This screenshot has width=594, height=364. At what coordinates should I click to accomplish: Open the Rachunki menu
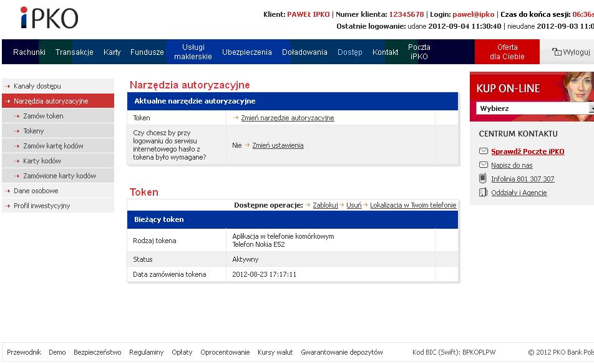pyautogui.click(x=29, y=52)
